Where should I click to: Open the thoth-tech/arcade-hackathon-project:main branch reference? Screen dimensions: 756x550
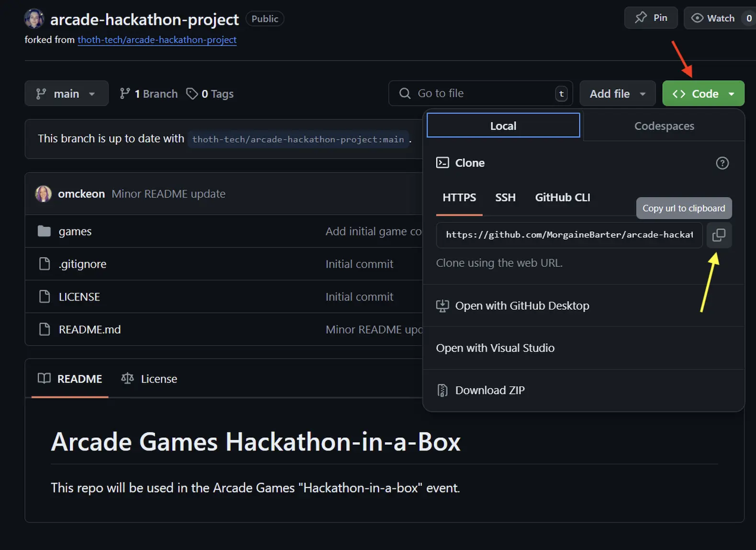[x=298, y=139]
